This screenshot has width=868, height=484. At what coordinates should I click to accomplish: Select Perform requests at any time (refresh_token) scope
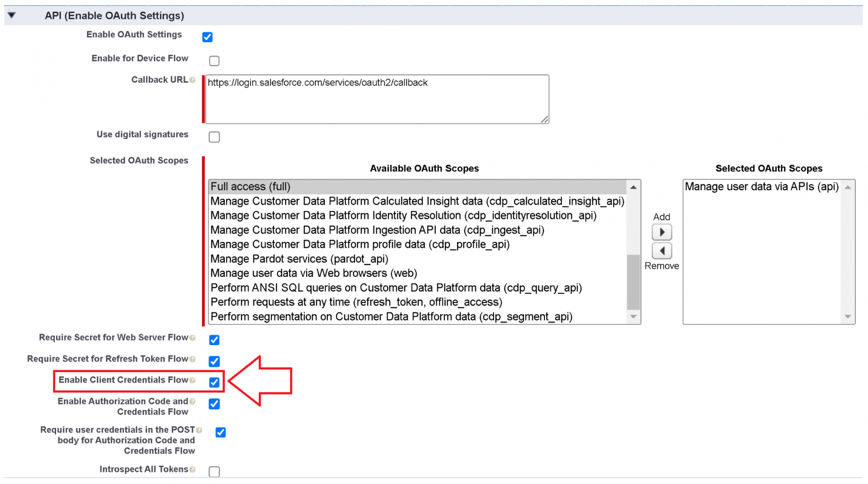click(x=356, y=302)
